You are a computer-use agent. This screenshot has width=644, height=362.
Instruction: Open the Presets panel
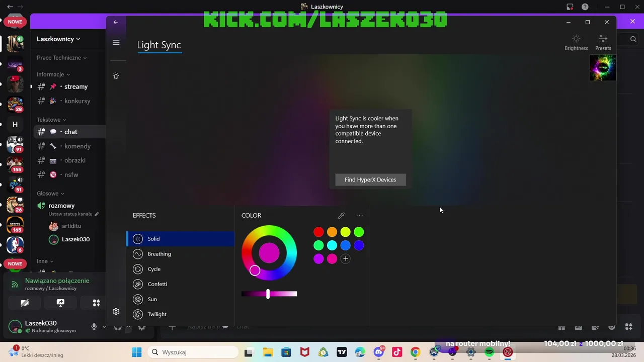click(603, 42)
